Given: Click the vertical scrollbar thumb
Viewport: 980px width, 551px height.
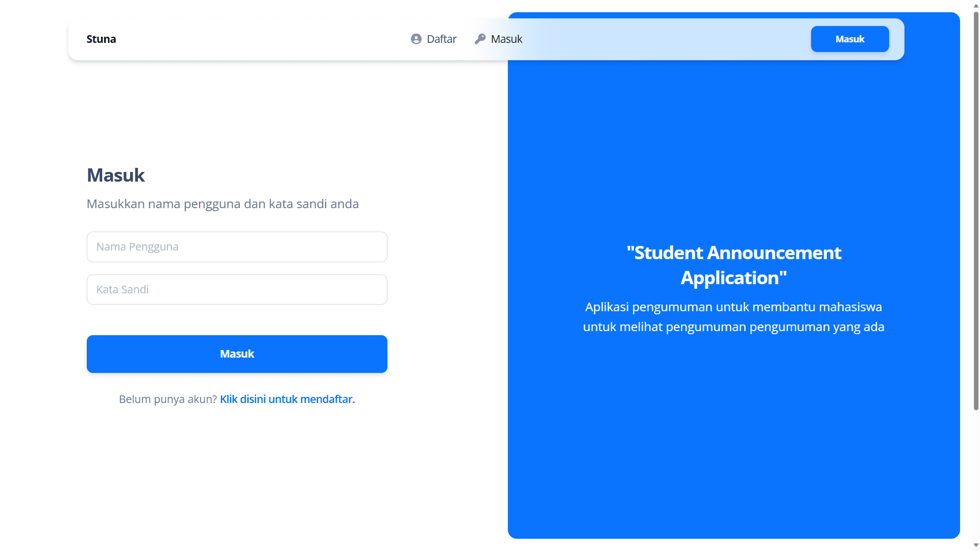Looking at the screenshot, I should [x=976, y=204].
